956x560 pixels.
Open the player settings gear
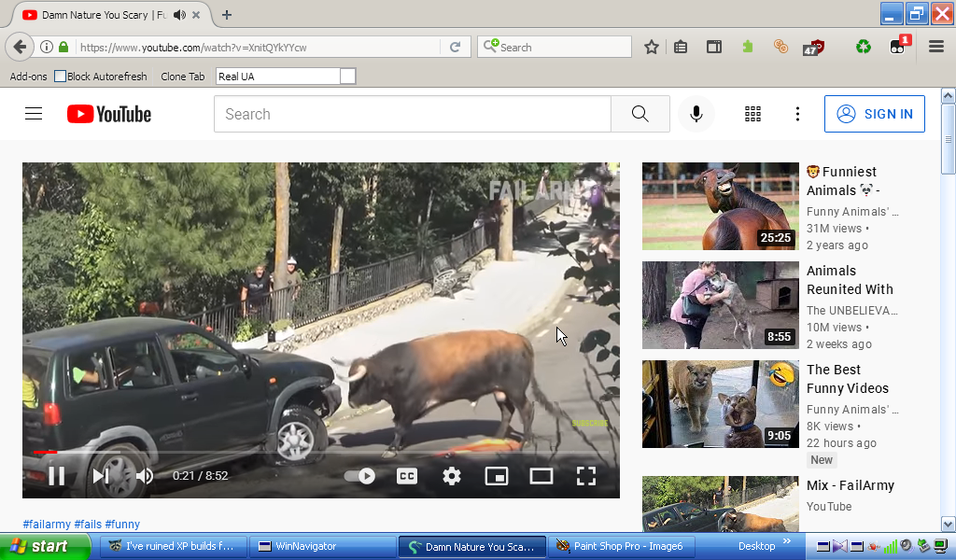click(x=451, y=476)
